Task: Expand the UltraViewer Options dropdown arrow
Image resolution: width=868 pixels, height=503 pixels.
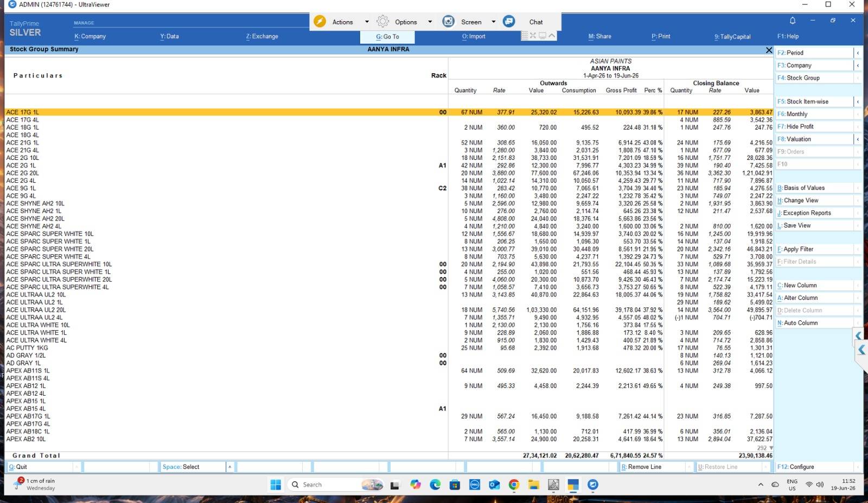Action: click(430, 22)
